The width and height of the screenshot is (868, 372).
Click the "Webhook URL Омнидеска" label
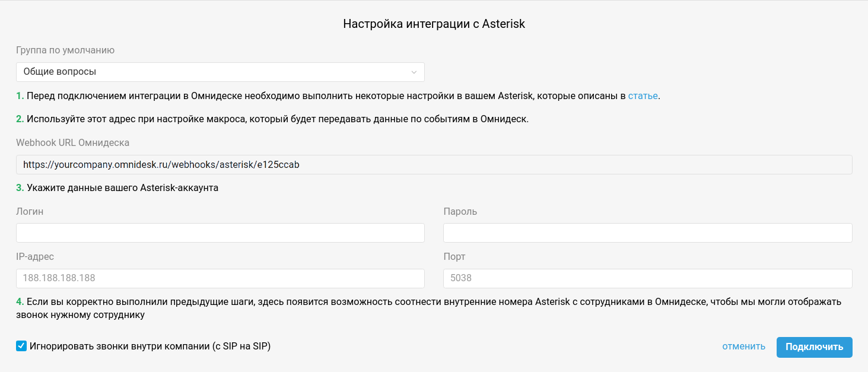[72, 142]
